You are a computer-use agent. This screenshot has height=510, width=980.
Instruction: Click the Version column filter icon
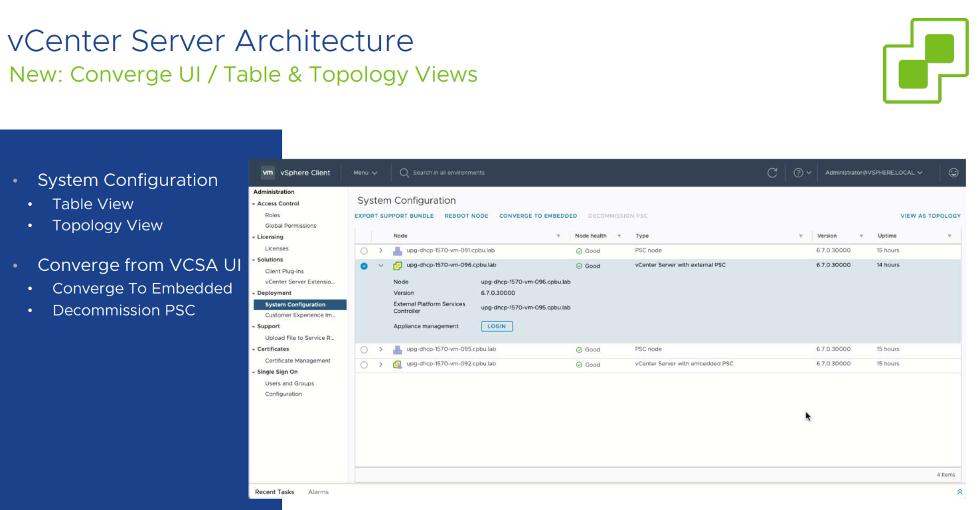pos(861,236)
